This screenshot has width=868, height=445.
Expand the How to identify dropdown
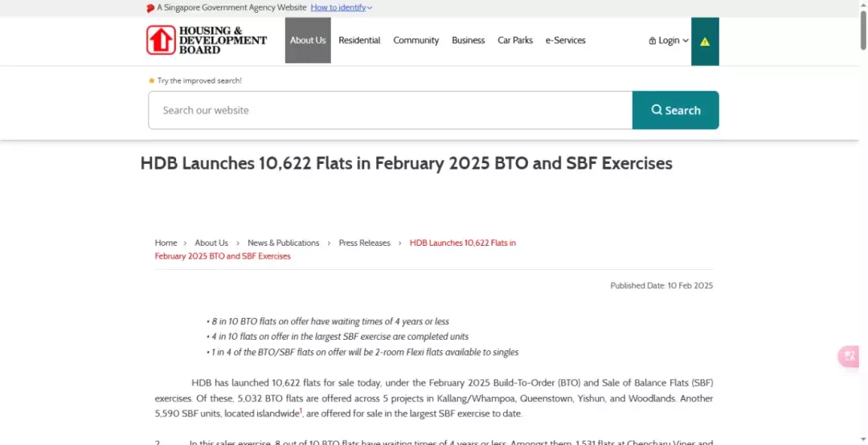(x=342, y=8)
